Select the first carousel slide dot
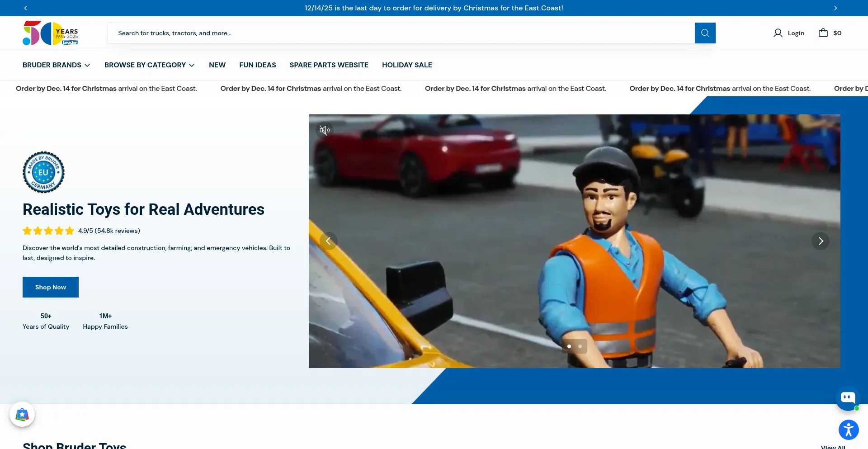This screenshot has height=449, width=868. (569, 346)
